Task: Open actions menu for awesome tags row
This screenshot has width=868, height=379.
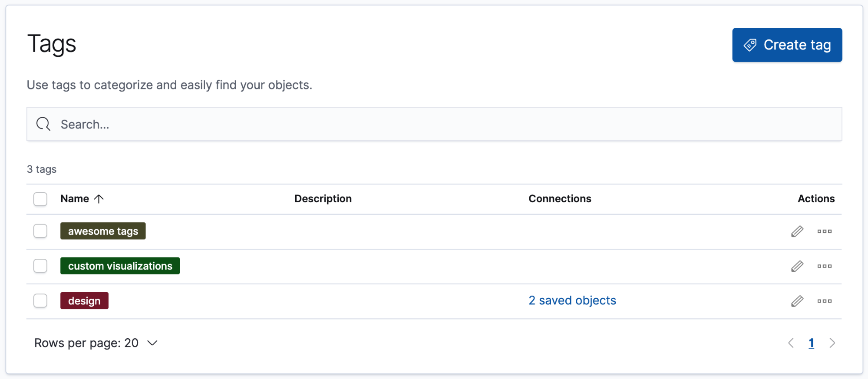Action: [x=824, y=231]
